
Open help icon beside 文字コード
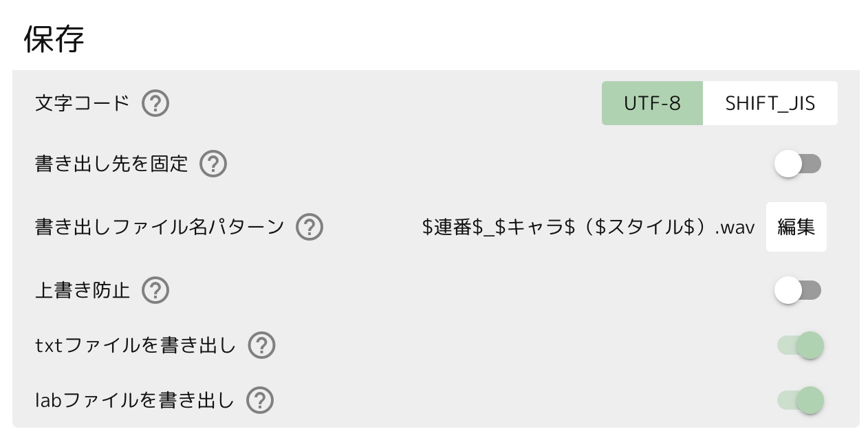tap(155, 104)
